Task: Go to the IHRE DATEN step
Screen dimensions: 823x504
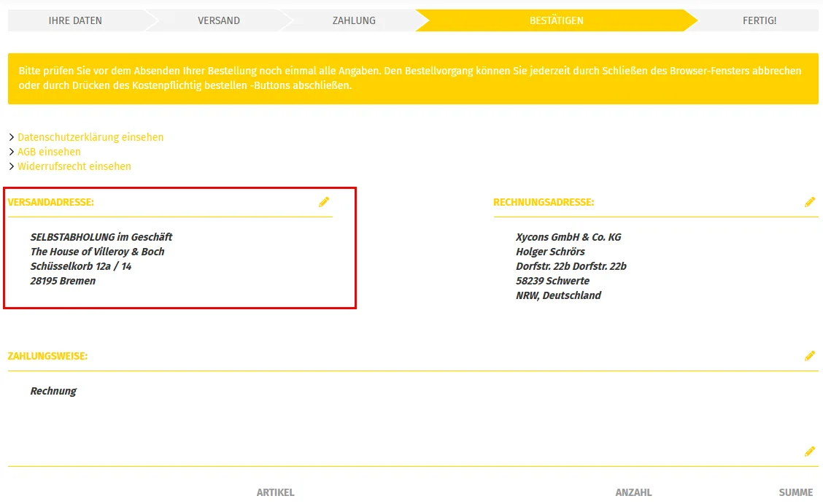Action: (x=75, y=20)
